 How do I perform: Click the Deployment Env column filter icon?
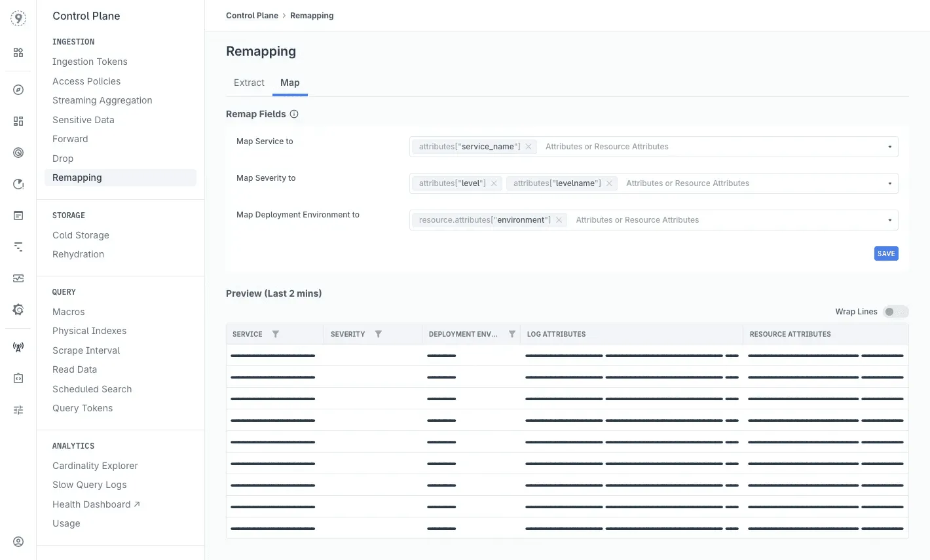point(512,334)
